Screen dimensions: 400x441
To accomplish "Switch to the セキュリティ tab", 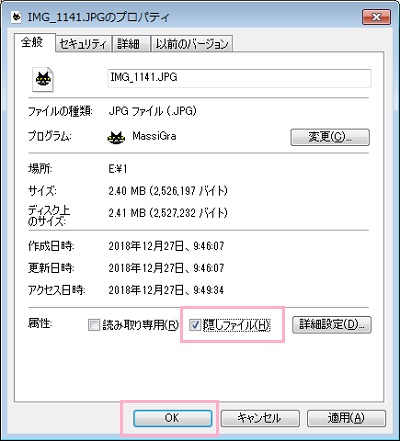I will [x=83, y=44].
